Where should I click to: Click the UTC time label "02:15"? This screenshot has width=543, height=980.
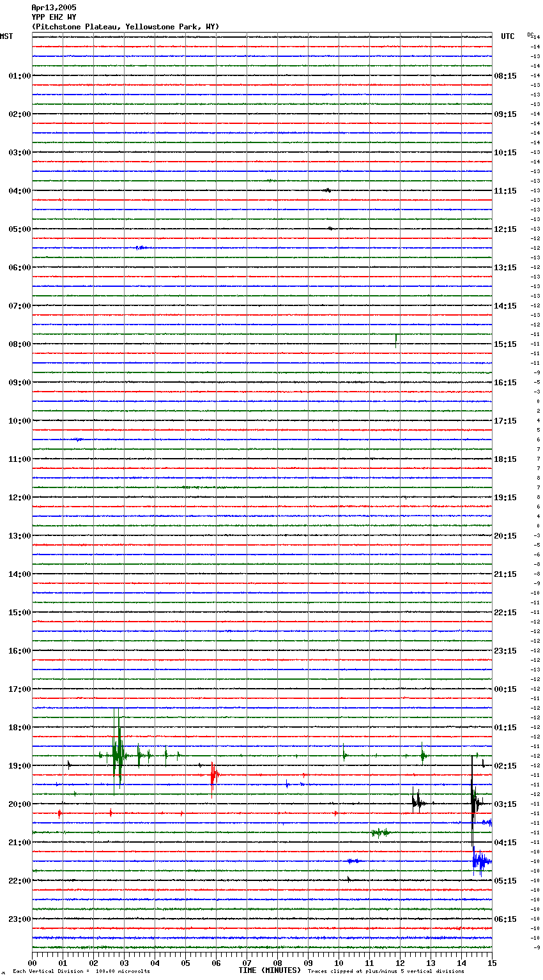[x=505, y=766]
